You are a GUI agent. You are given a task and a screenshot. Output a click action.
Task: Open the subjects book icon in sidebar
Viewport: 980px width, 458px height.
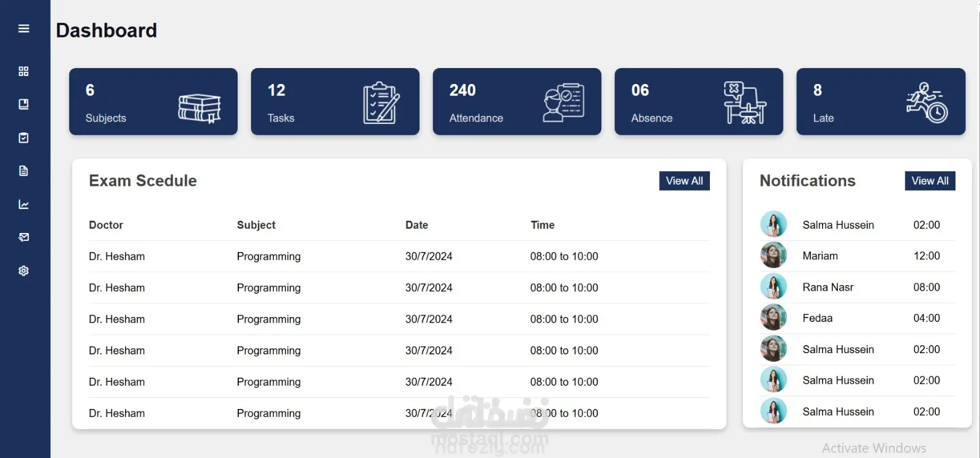point(24,104)
